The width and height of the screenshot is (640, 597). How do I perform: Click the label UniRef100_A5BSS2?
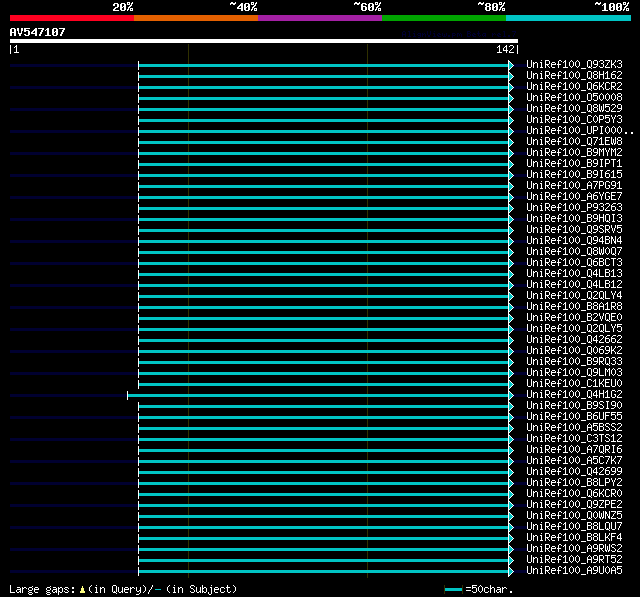[x=574, y=428]
